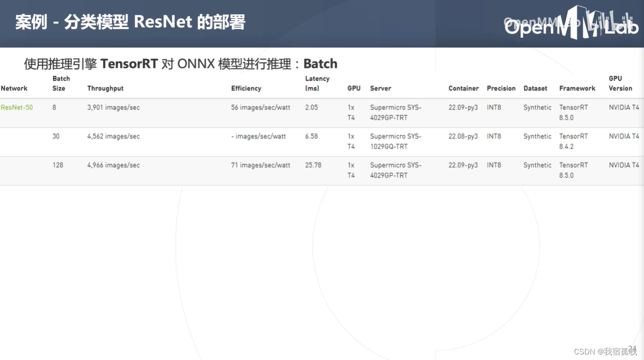Select the 3,901 images/sec throughput cell

click(113, 108)
